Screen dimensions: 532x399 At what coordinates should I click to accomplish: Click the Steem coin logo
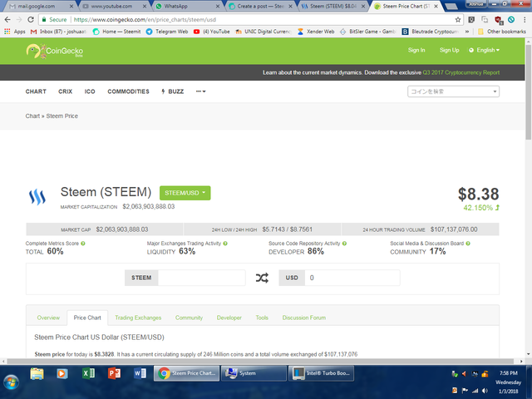click(37, 197)
